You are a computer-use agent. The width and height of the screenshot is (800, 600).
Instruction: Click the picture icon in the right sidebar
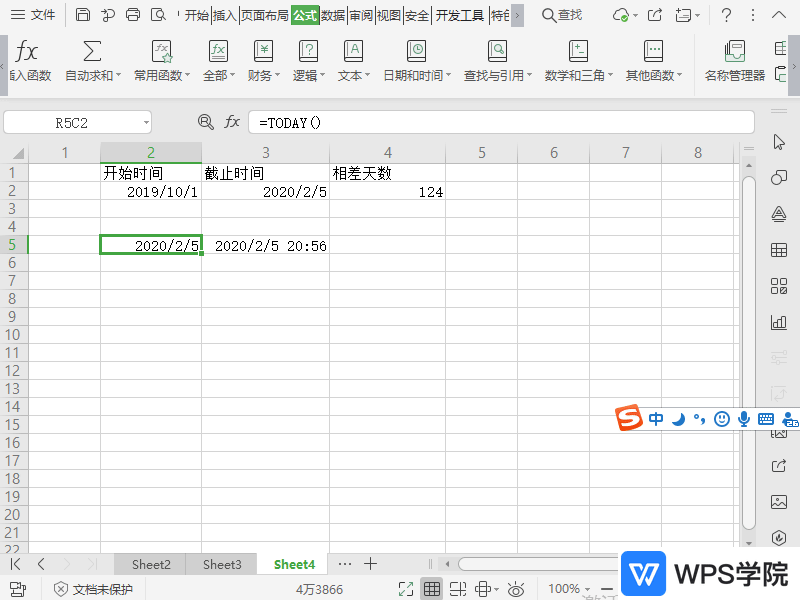(779, 502)
